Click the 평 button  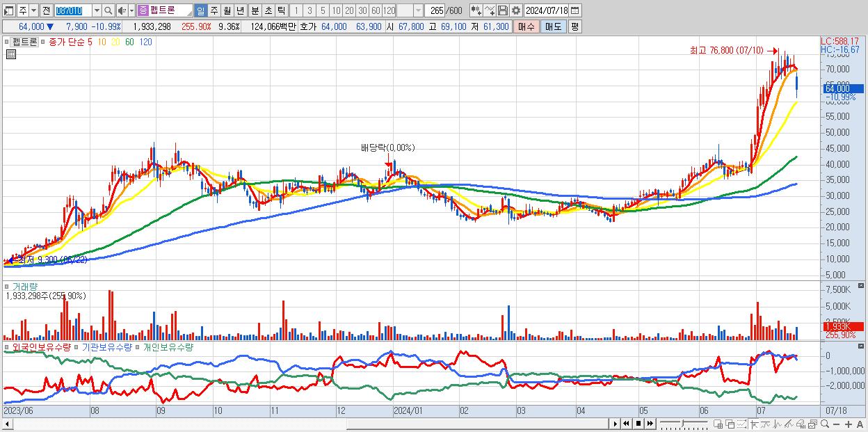[x=574, y=26]
